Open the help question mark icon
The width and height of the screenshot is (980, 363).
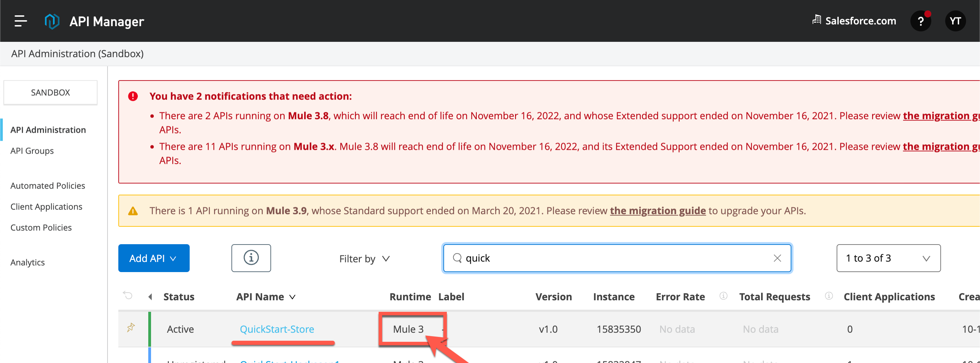coord(920,21)
